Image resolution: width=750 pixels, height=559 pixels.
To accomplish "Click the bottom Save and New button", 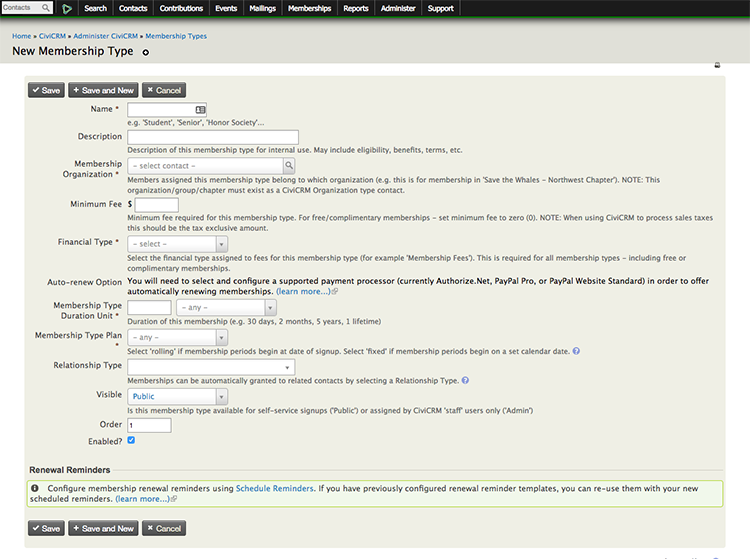I will [x=103, y=528].
